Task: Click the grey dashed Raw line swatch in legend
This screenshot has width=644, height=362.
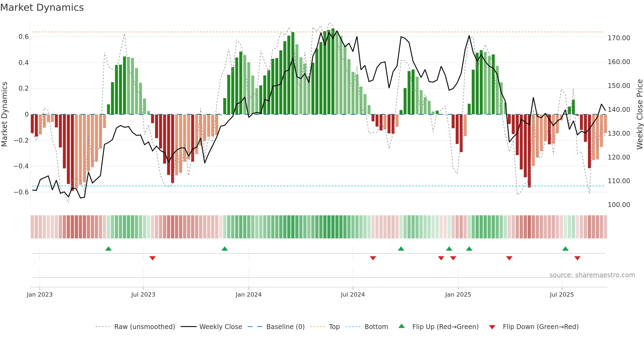Action: click(103, 327)
